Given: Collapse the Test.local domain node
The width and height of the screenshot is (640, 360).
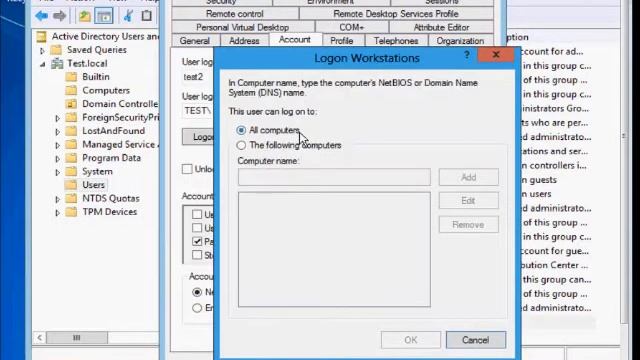Looking at the screenshot, I should [42, 64].
